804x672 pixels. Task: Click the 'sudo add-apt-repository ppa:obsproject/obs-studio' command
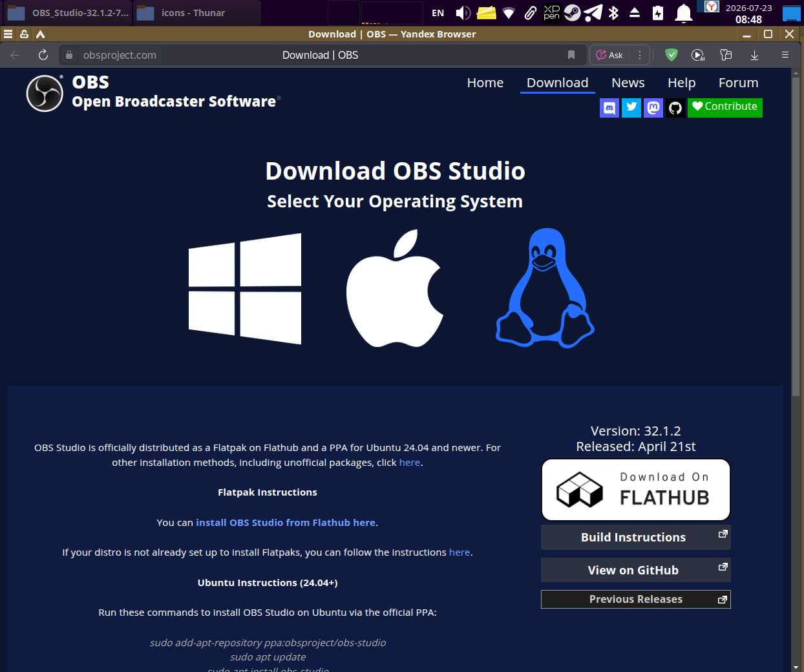pos(268,642)
